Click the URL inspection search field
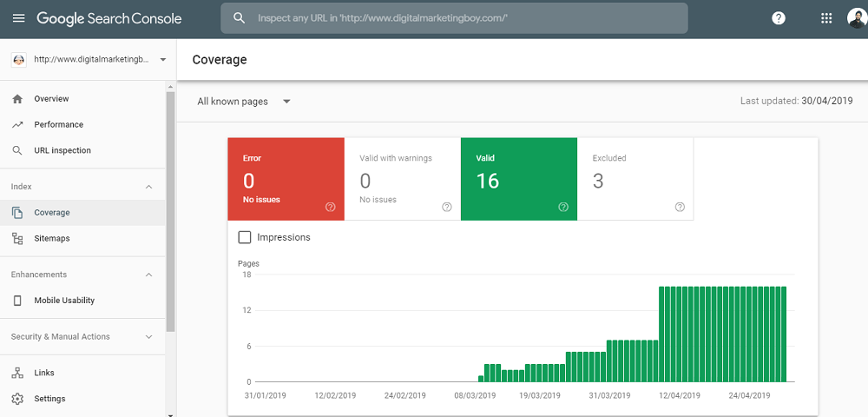Image resolution: width=868 pixels, height=417 pixels. click(x=455, y=18)
